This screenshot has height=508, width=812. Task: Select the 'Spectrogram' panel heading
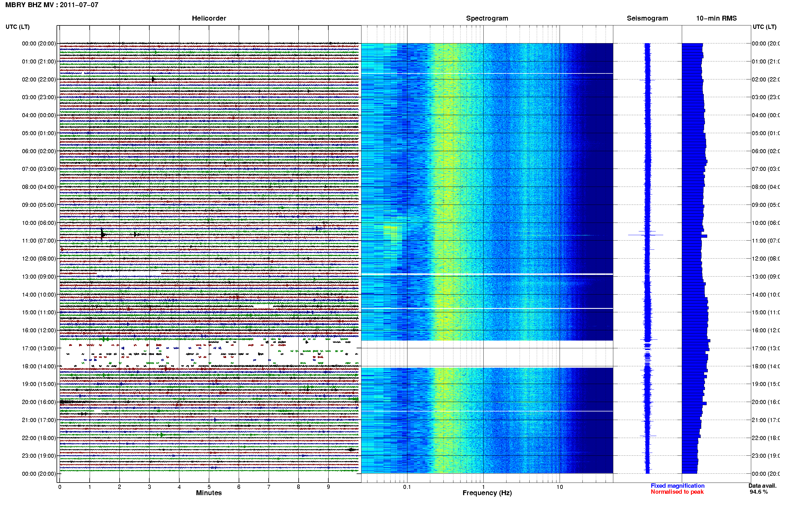[487, 18]
